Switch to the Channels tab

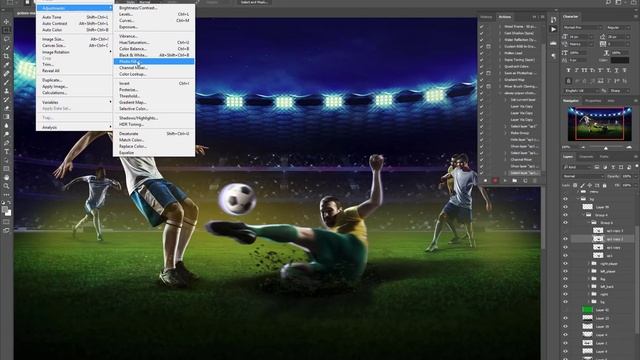coord(586,157)
